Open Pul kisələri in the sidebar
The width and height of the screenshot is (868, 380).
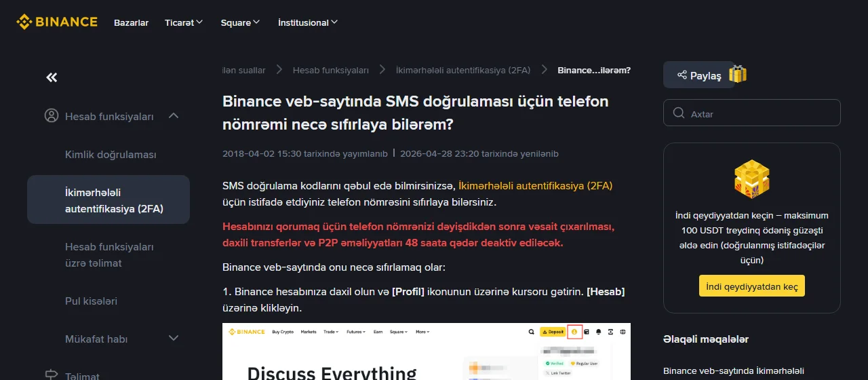click(x=91, y=301)
